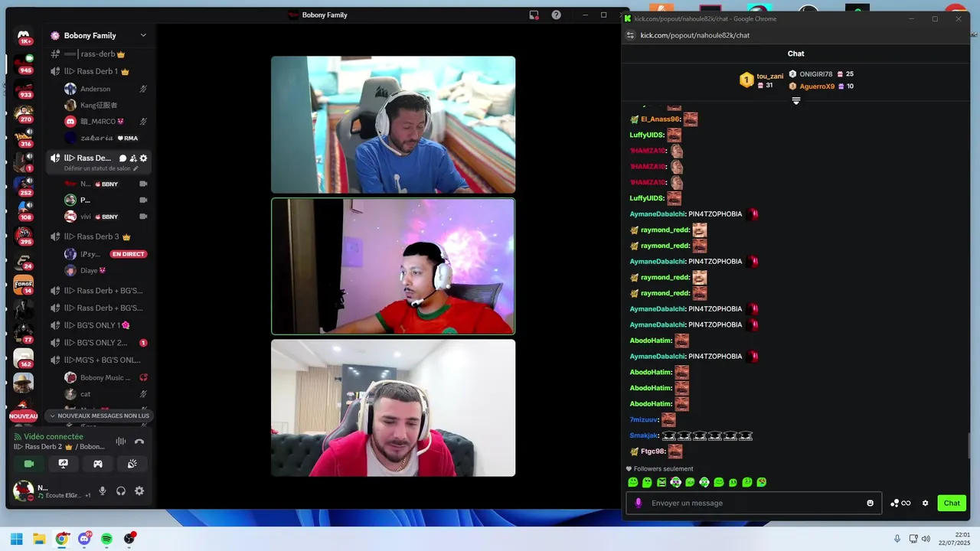Open the rass-derb text channel

point(87,54)
